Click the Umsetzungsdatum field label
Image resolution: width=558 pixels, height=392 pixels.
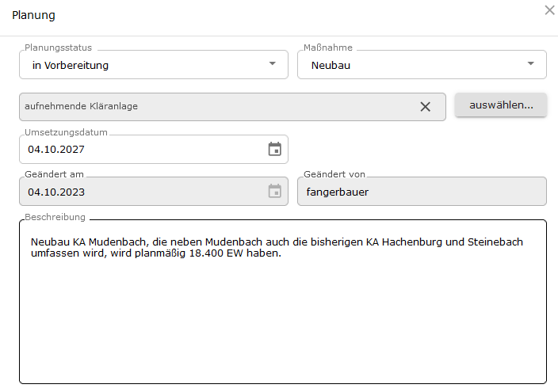66,132
